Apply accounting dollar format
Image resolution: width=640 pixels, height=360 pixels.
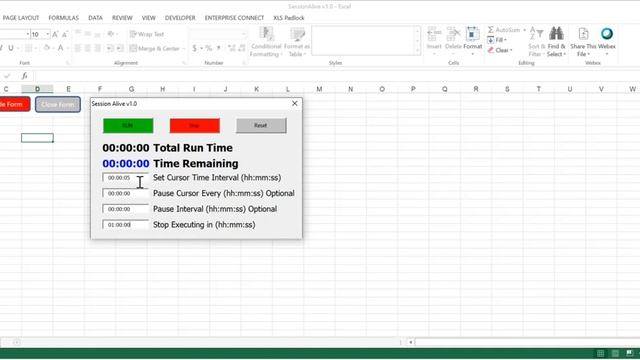(x=195, y=48)
